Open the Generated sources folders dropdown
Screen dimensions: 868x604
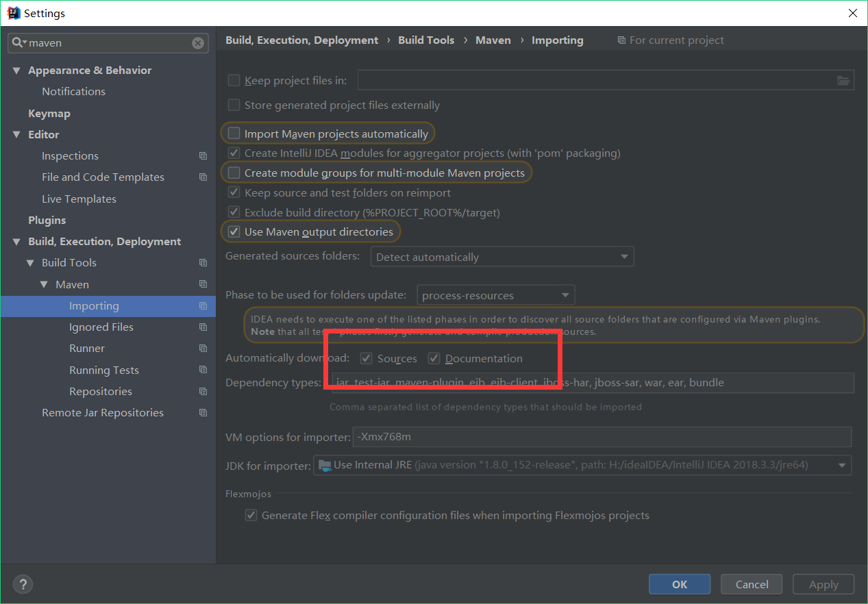[623, 256]
